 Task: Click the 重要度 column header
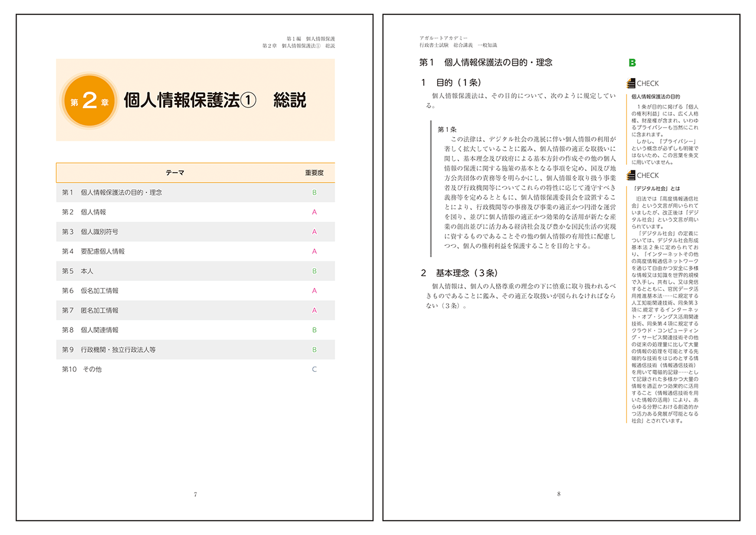pos(314,173)
